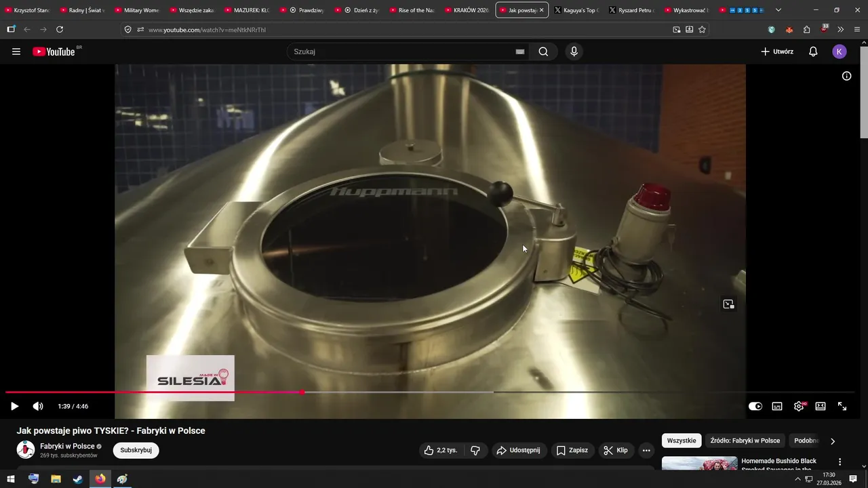Open picture-in-picture icon in address bar
The image size is (868, 488).
676,30
